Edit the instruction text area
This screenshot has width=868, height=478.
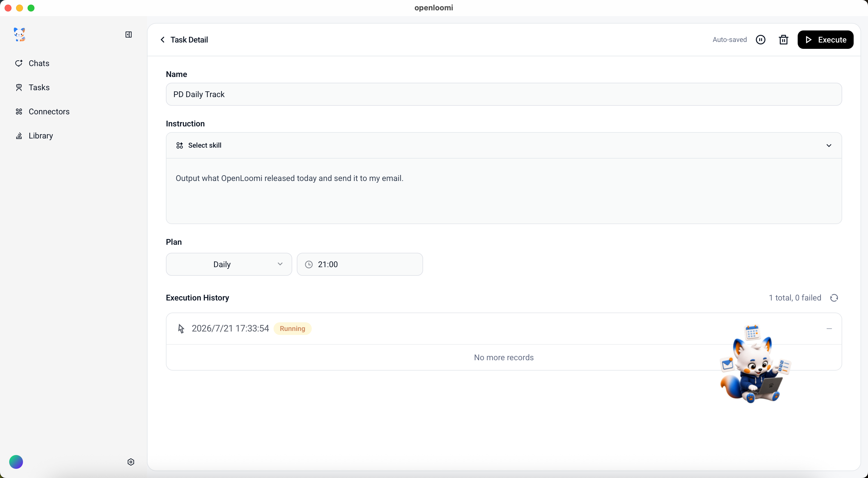pos(504,191)
